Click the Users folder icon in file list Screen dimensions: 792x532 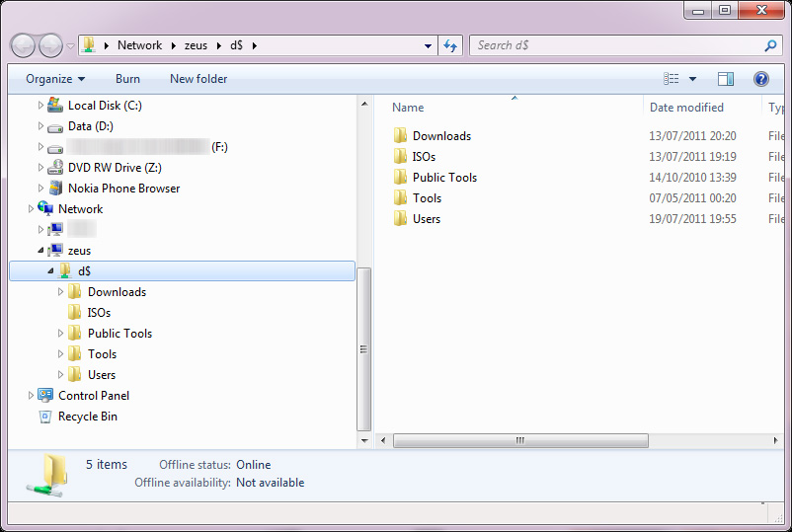tap(400, 218)
